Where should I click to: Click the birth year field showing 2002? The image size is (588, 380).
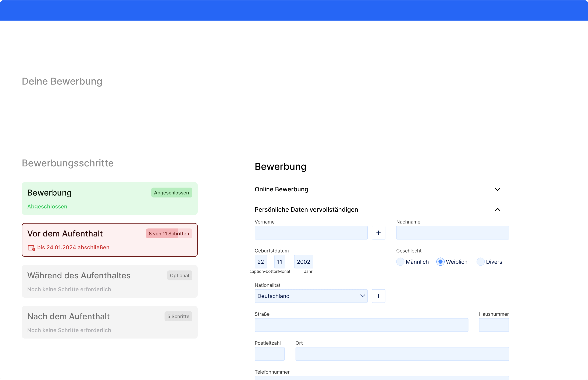[x=303, y=262]
